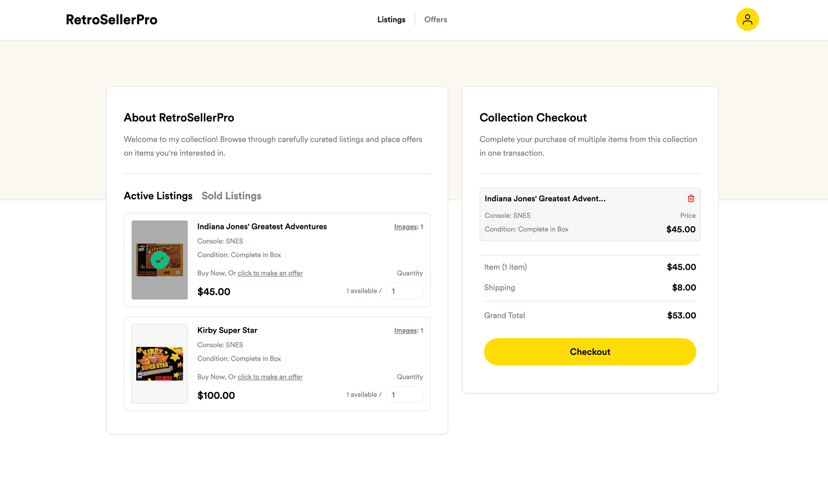Image resolution: width=828 pixels, height=504 pixels.
Task: Select the quantity field for Kirby Super Star
Action: click(x=405, y=394)
